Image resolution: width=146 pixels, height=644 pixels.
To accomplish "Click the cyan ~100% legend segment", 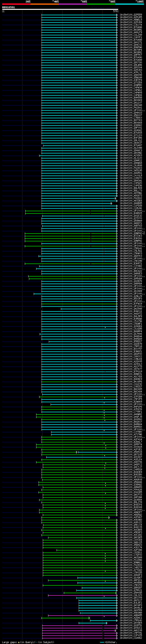I will point(130,4).
